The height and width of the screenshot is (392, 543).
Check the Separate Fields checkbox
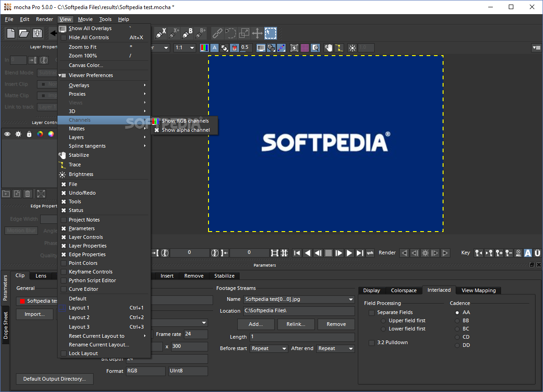371,312
